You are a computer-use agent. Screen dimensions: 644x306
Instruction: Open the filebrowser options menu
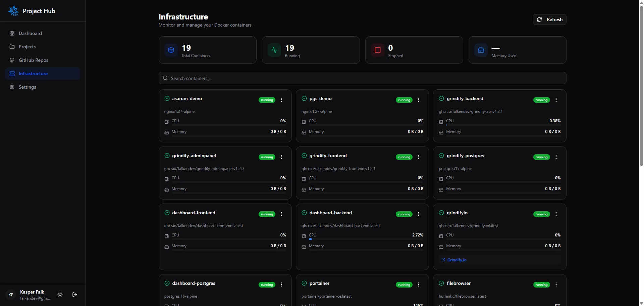(x=556, y=285)
